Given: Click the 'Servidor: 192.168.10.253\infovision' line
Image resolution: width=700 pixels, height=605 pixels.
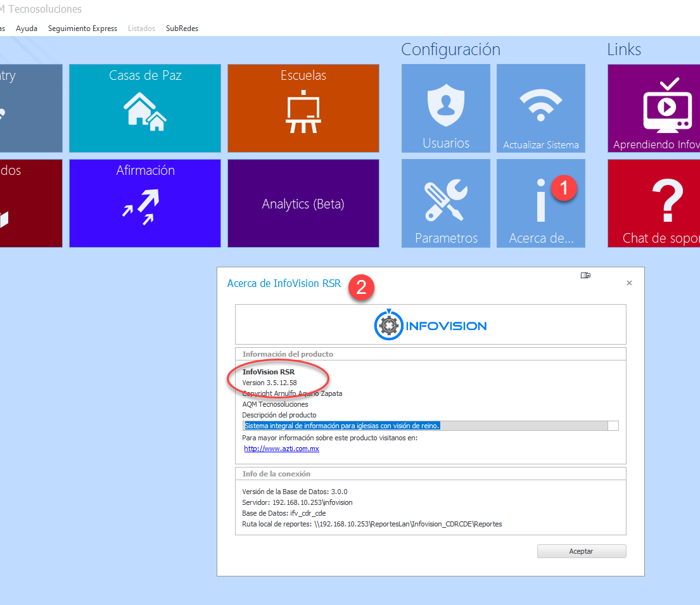Looking at the screenshot, I should (297, 502).
